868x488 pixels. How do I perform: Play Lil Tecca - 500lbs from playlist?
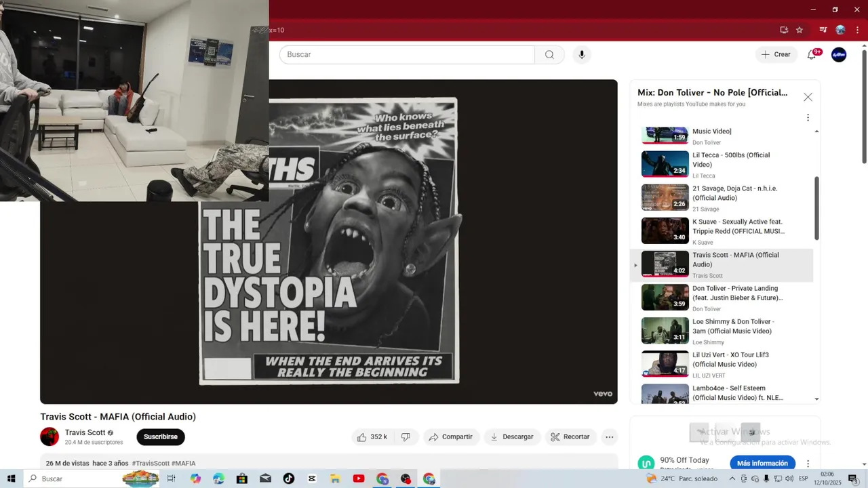coord(723,164)
